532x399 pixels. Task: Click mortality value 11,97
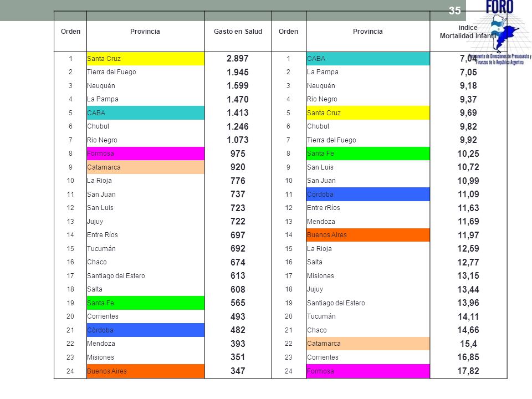point(468,235)
